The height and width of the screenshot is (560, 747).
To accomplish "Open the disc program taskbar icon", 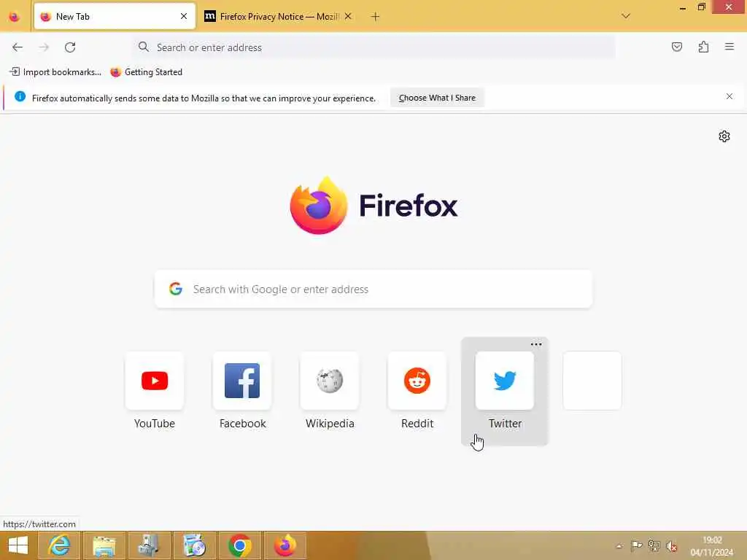I will pyautogui.click(x=194, y=545).
